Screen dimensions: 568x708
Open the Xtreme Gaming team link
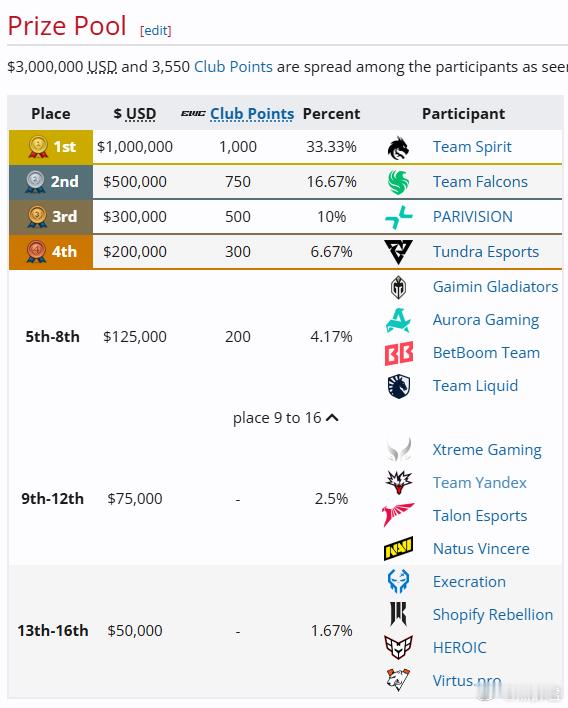click(487, 450)
